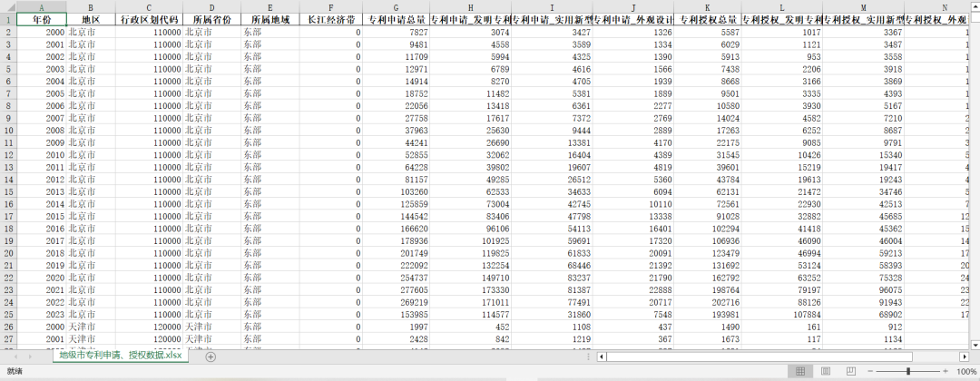Select the 120000 code in row 27
This screenshot has width=980, height=381.
coord(150,339)
